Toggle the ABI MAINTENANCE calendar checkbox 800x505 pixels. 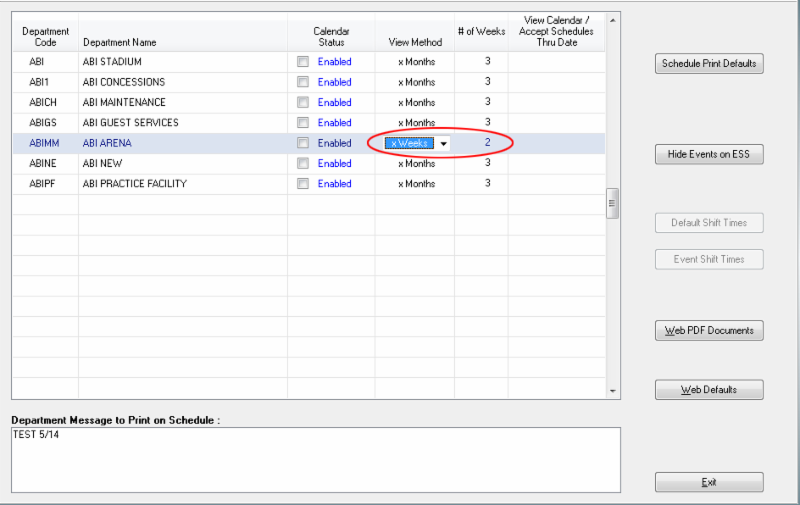(303, 103)
